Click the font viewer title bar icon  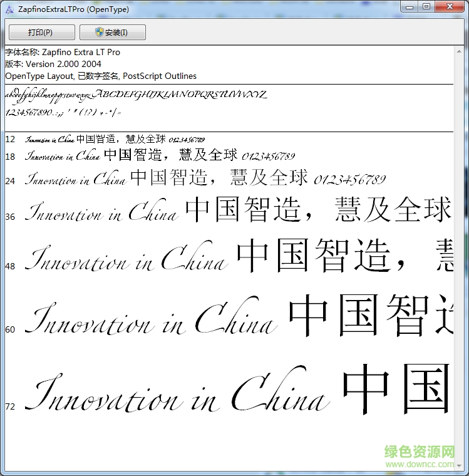(9, 9)
